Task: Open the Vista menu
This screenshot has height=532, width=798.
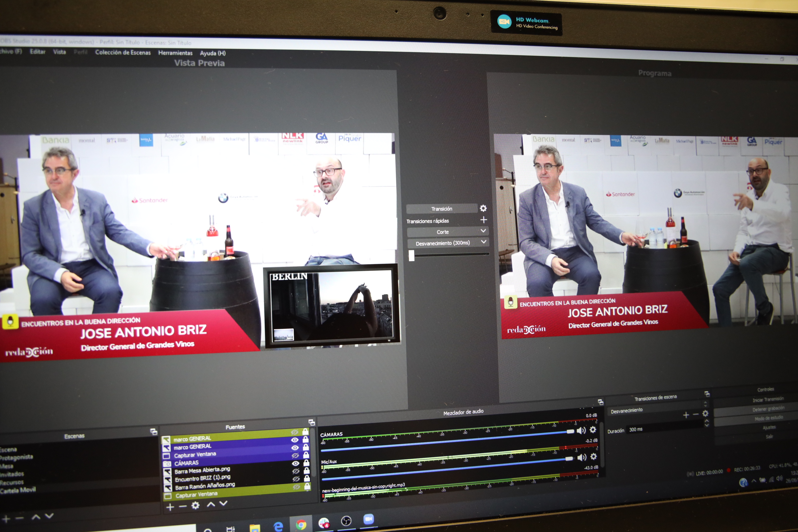Action: coord(60,52)
